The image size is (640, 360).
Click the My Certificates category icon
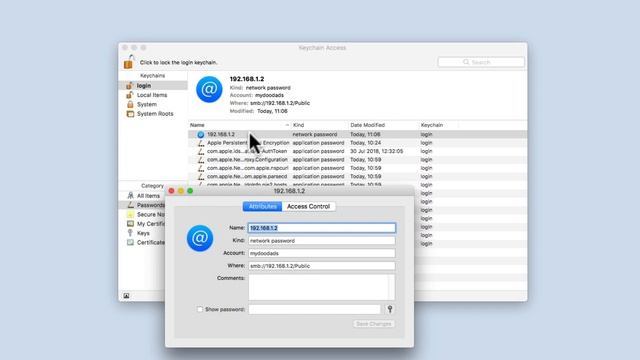click(x=130, y=224)
